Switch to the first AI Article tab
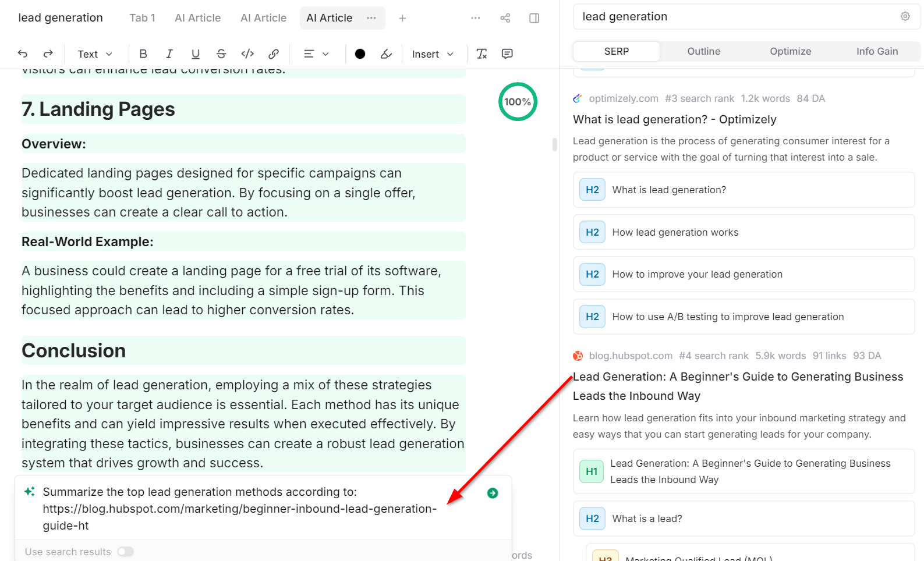 198,18
